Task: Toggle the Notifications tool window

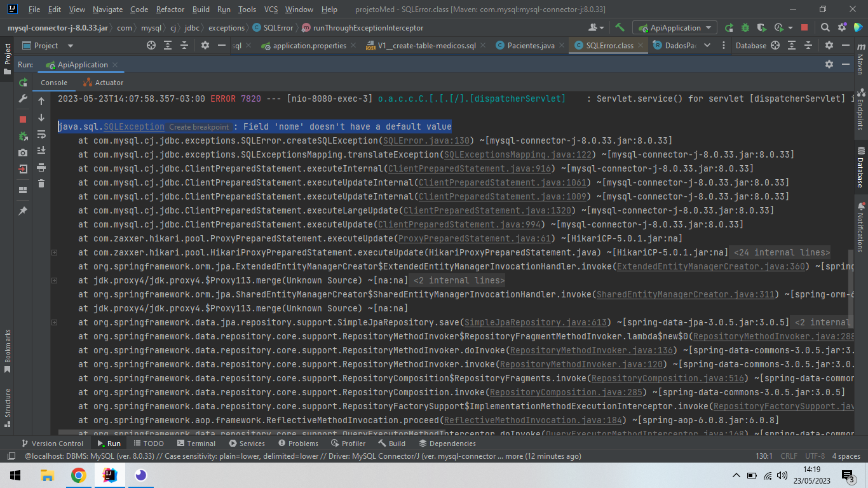Action: (x=860, y=226)
